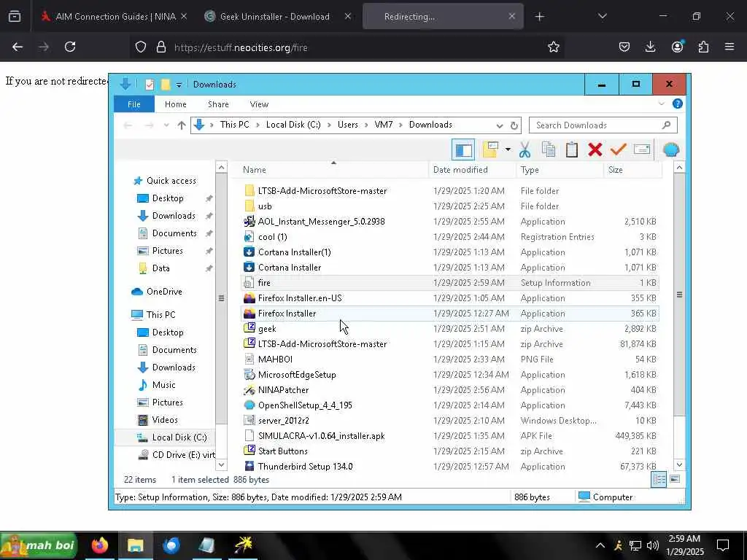Select Thunderbird Setup 134.0 file
The width and height of the screenshot is (747, 560).
click(305, 467)
